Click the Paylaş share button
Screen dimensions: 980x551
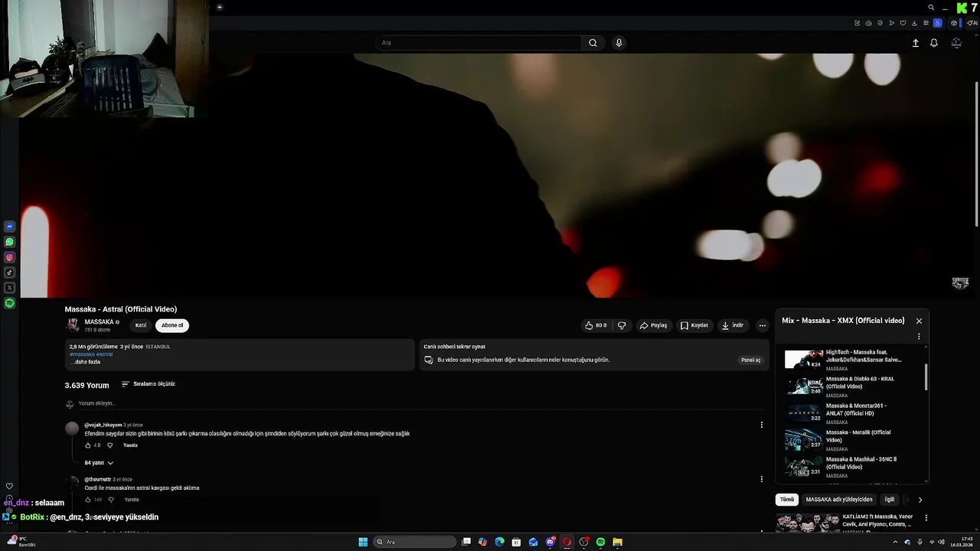click(653, 325)
